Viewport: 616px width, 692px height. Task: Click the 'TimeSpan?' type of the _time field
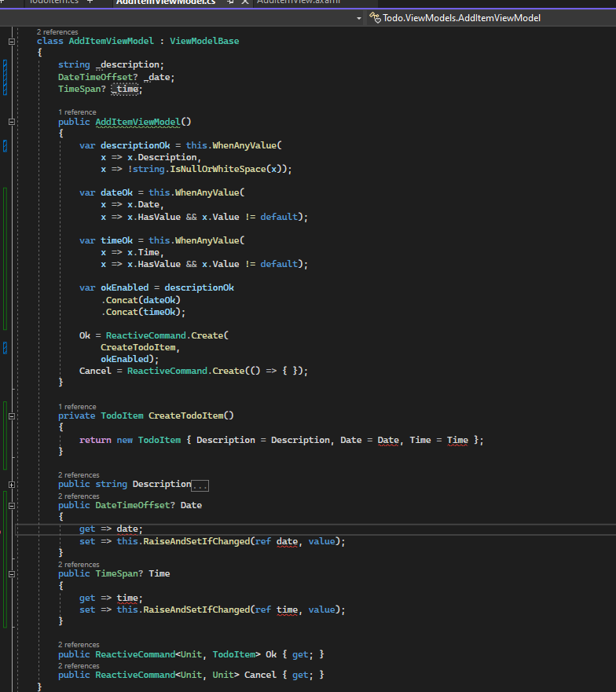82,89
